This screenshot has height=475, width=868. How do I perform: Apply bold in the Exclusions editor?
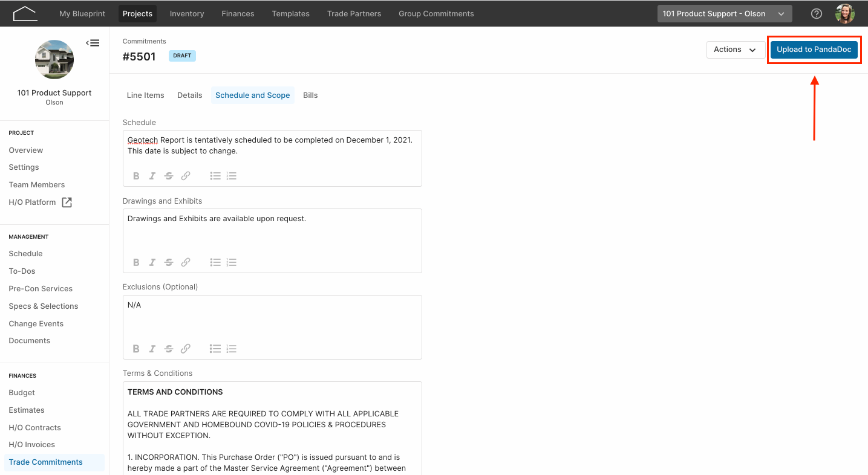click(x=136, y=349)
